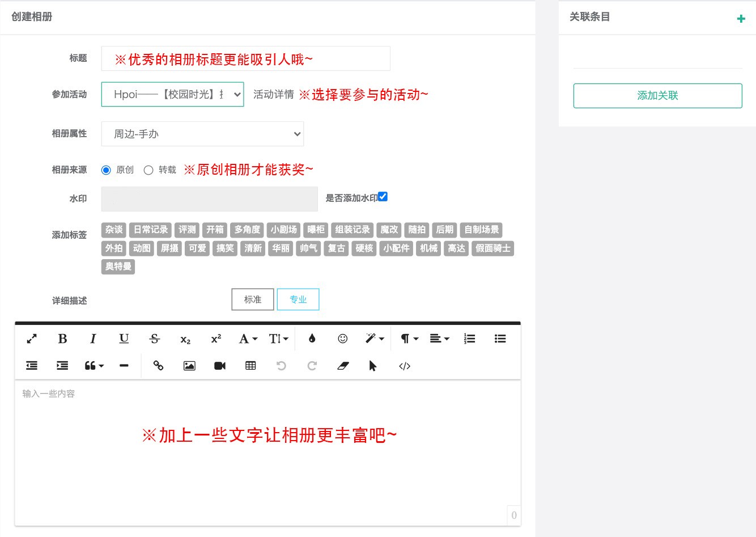This screenshot has width=756, height=537.
Task: Insert a table in the editor
Action: pos(250,366)
